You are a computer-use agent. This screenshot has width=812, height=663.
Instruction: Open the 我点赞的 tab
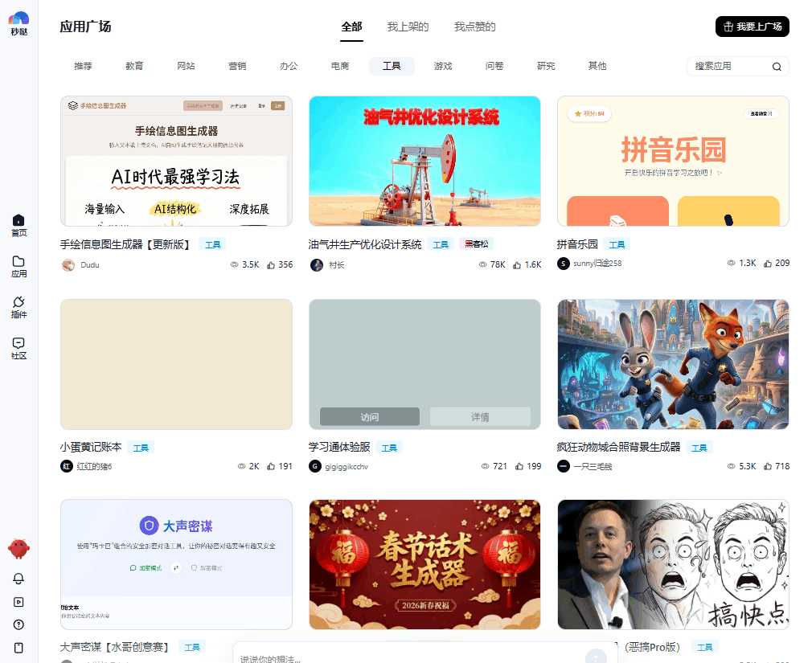473,27
